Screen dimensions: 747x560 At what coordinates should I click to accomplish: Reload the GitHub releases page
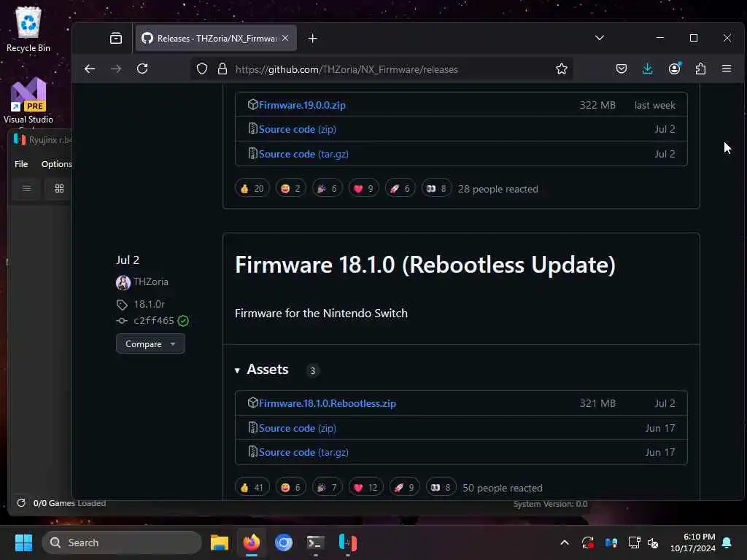(142, 69)
